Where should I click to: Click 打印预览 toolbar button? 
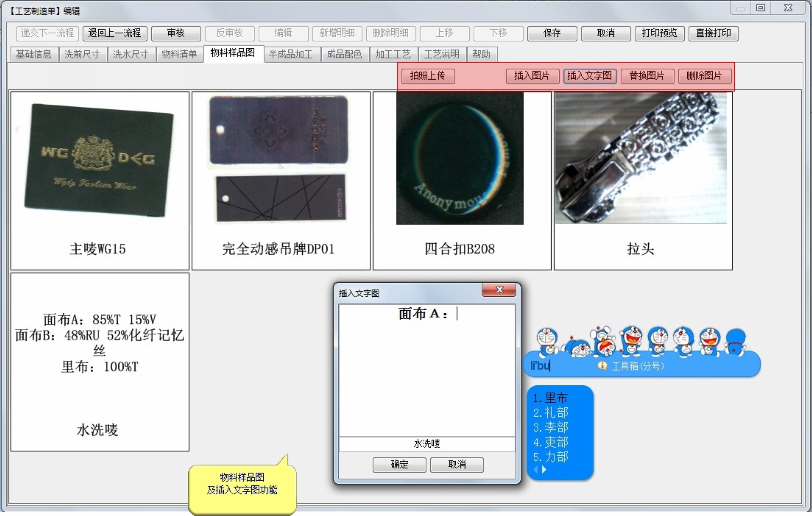coord(659,33)
